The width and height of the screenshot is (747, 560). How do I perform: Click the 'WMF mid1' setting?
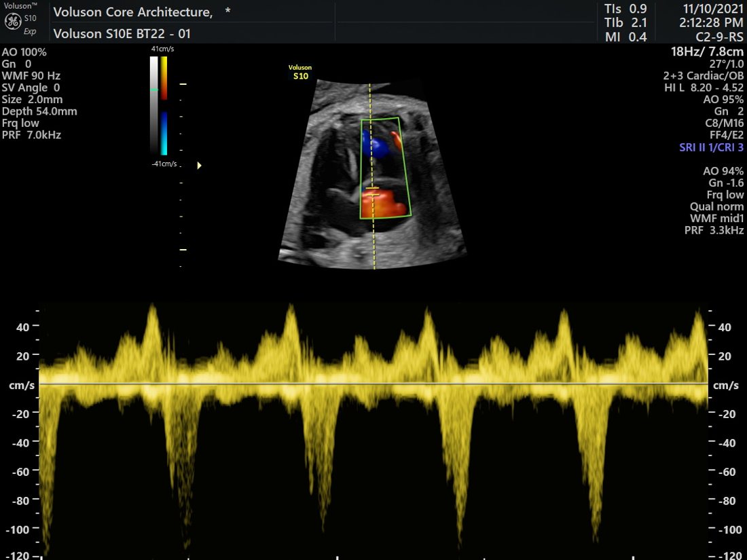(x=717, y=219)
